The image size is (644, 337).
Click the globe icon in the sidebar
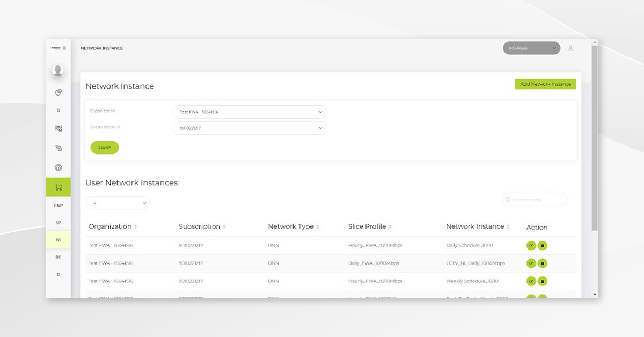(58, 167)
